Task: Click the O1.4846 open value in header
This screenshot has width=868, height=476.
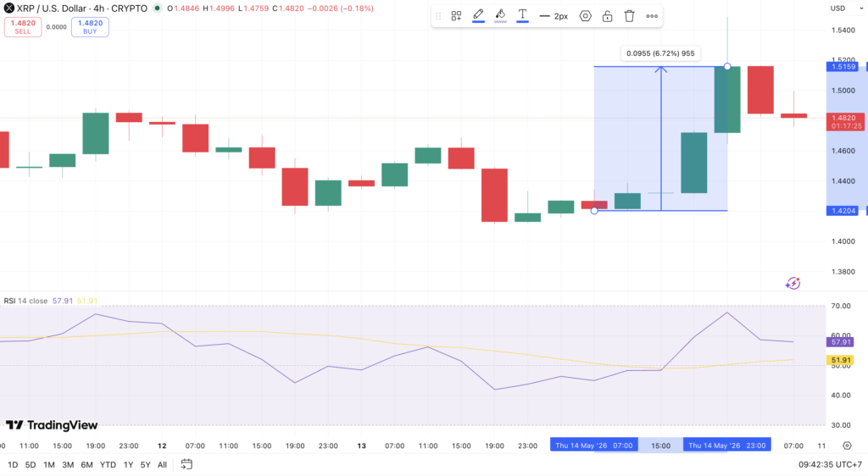Action: point(183,8)
